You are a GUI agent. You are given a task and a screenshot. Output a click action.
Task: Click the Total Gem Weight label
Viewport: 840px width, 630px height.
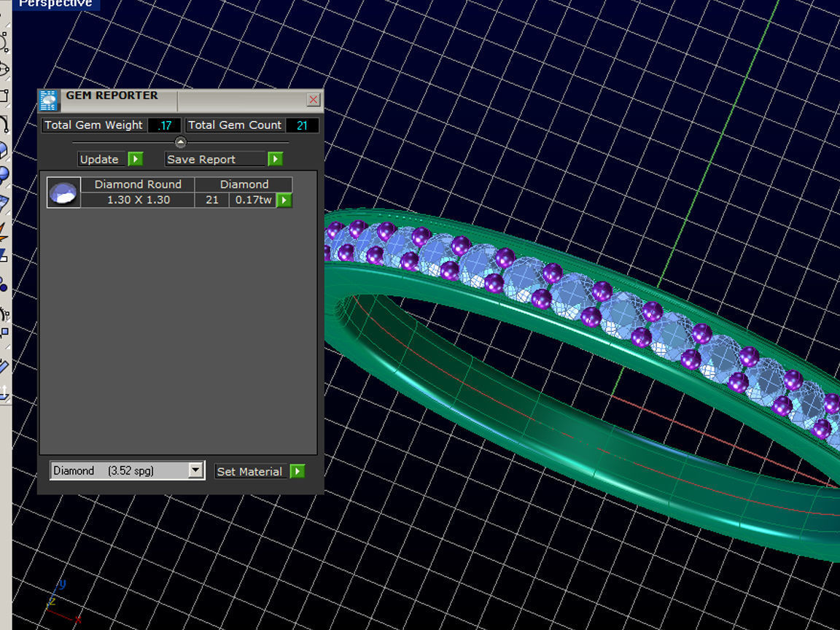94,125
